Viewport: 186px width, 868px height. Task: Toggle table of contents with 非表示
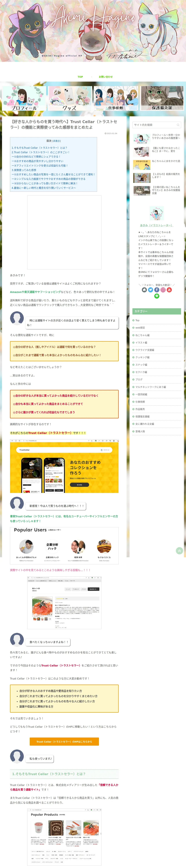tap(56, 141)
